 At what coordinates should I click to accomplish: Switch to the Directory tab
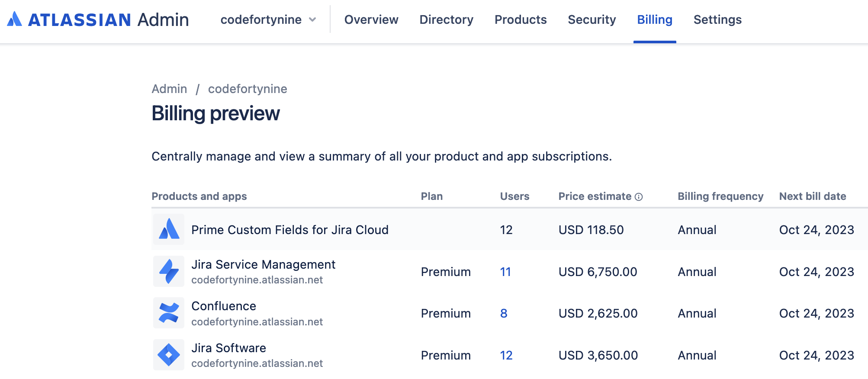coord(446,20)
